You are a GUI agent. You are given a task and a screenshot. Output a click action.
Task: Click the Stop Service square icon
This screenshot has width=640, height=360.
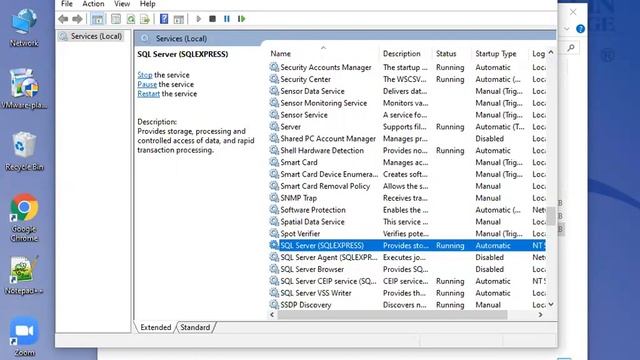pos(212,19)
